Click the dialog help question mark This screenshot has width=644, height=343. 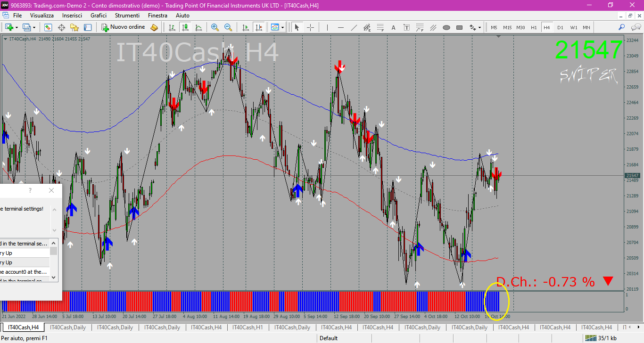(x=30, y=190)
